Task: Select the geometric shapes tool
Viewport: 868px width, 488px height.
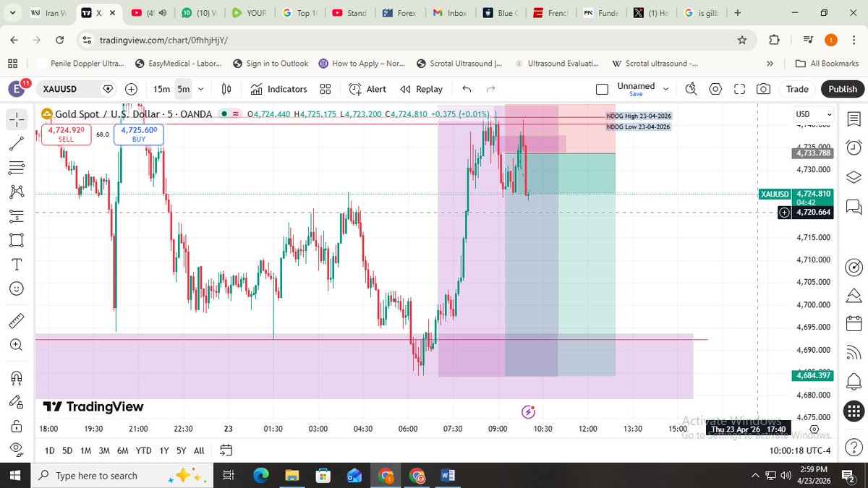Action: pos(17,240)
